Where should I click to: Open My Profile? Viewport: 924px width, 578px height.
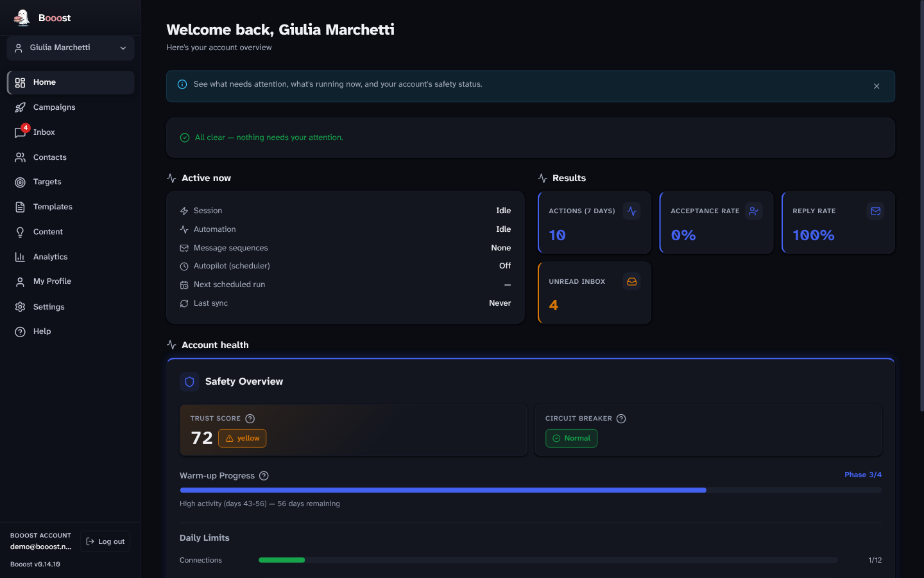[71, 281]
